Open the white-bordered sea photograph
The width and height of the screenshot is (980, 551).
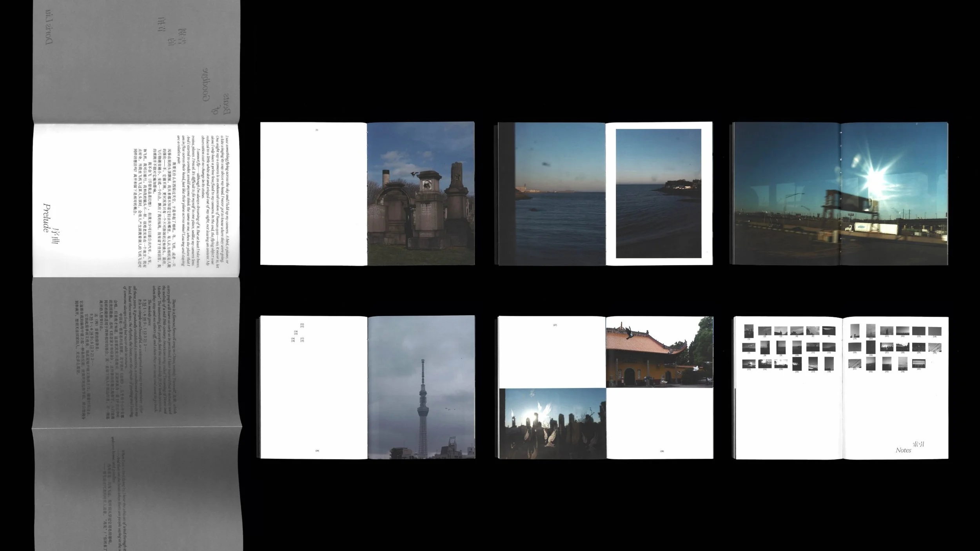pyautogui.click(x=659, y=194)
